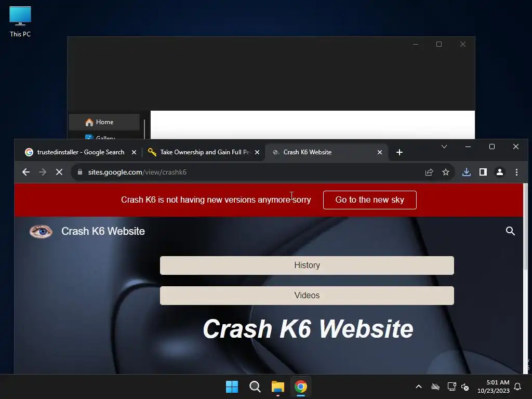Open the site search magnifier icon
Screen dimensions: 532x399
click(x=510, y=231)
